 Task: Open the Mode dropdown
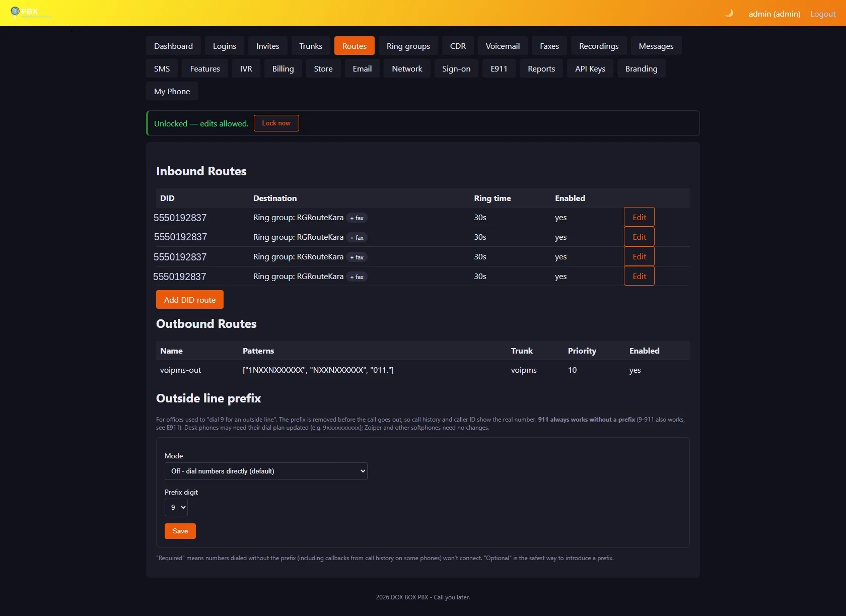point(266,471)
